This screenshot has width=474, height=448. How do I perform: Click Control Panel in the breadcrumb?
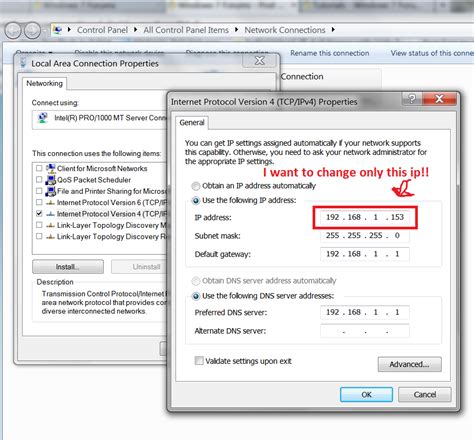(x=102, y=30)
